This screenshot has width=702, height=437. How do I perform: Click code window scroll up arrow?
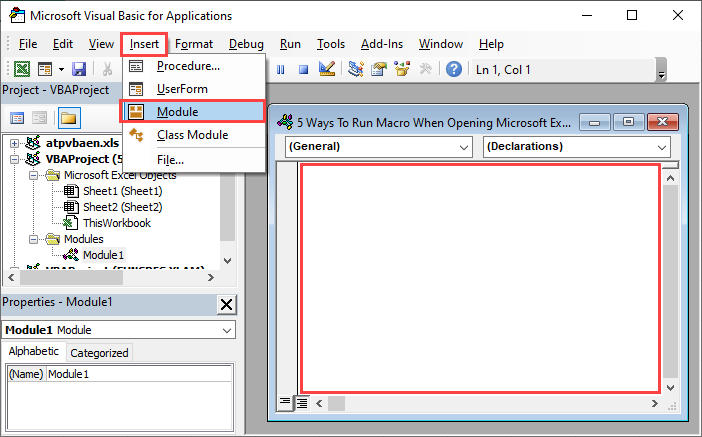click(x=670, y=178)
